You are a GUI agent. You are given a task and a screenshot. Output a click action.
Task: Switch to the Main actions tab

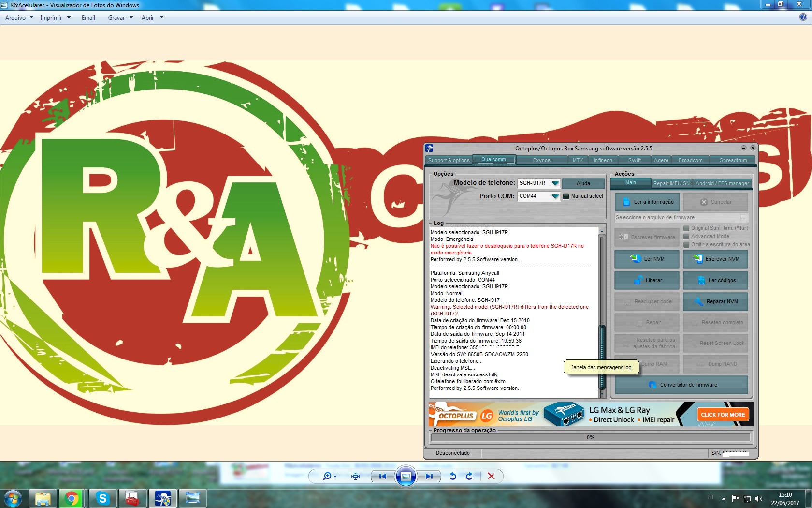point(631,183)
